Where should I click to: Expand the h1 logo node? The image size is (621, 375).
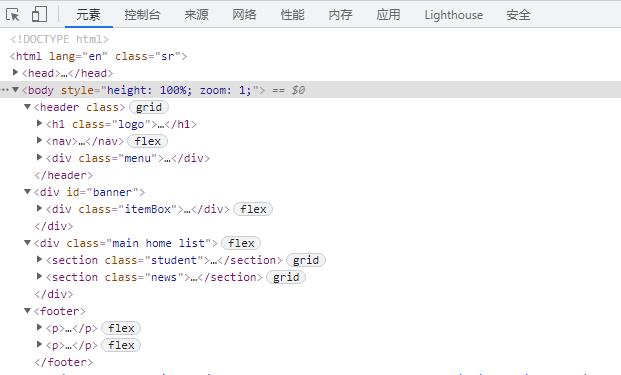click(39, 124)
